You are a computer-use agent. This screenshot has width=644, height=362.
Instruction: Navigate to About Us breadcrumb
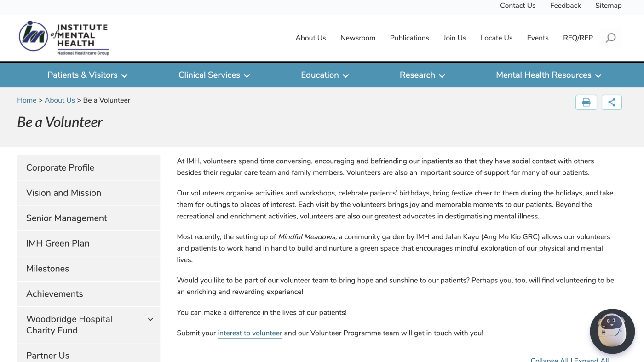click(60, 100)
